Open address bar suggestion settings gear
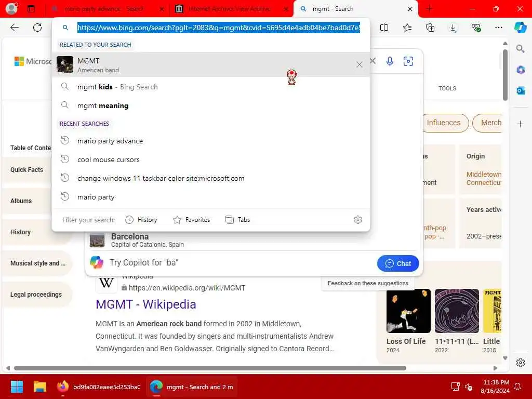 (357, 220)
